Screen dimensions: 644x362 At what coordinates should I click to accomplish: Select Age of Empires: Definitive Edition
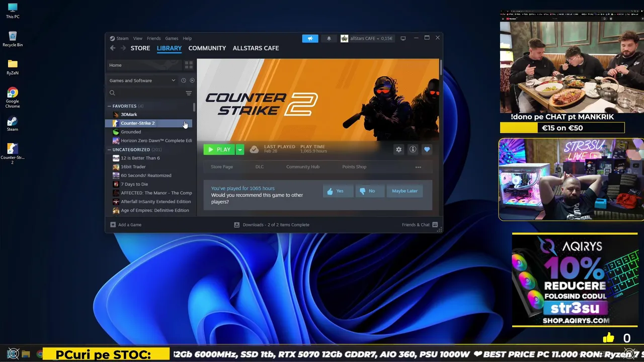click(x=149, y=210)
